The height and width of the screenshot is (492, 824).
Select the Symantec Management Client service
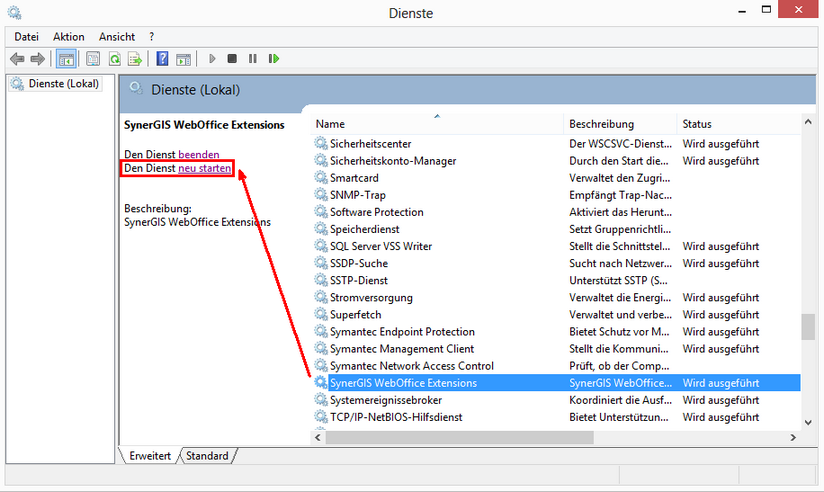point(401,349)
